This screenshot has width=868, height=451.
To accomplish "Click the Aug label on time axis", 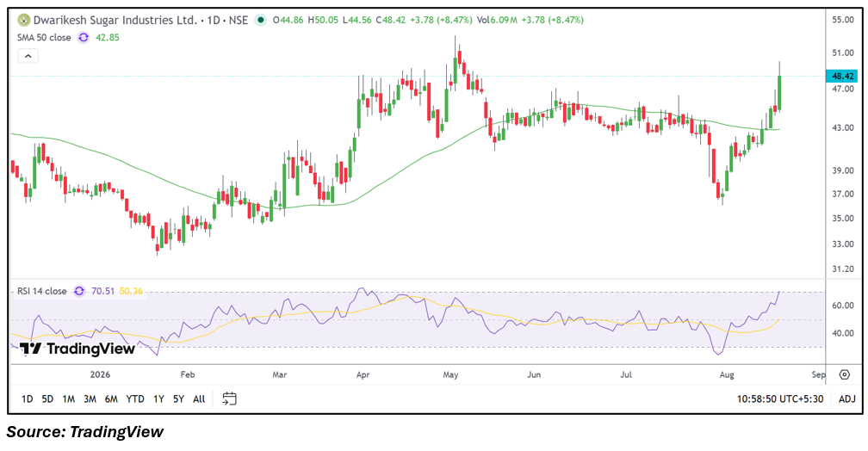I will coord(727,374).
